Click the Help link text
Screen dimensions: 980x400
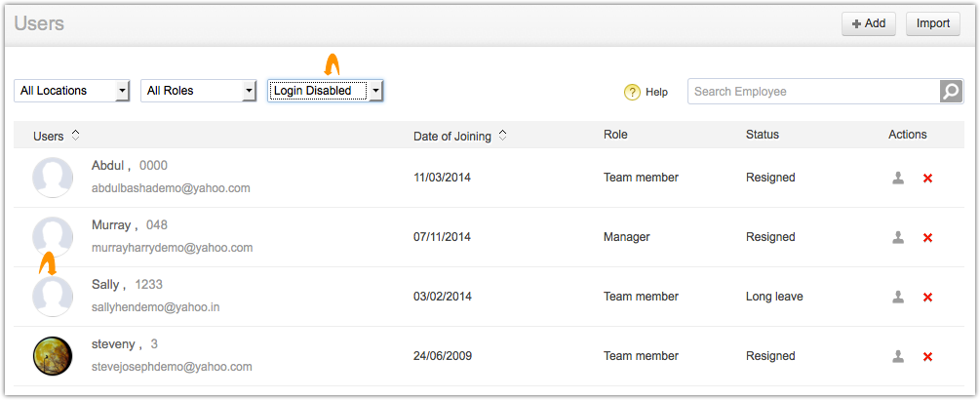tap(656, 92)
